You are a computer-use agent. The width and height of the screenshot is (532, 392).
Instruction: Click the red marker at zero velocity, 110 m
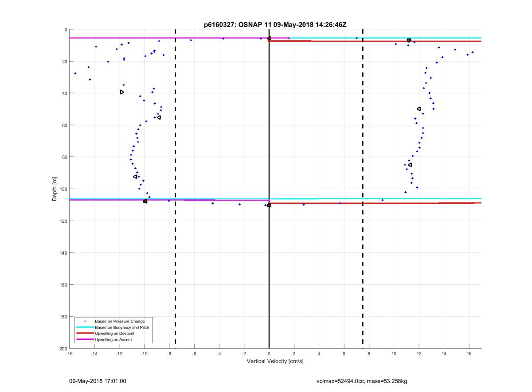(269, 205)
